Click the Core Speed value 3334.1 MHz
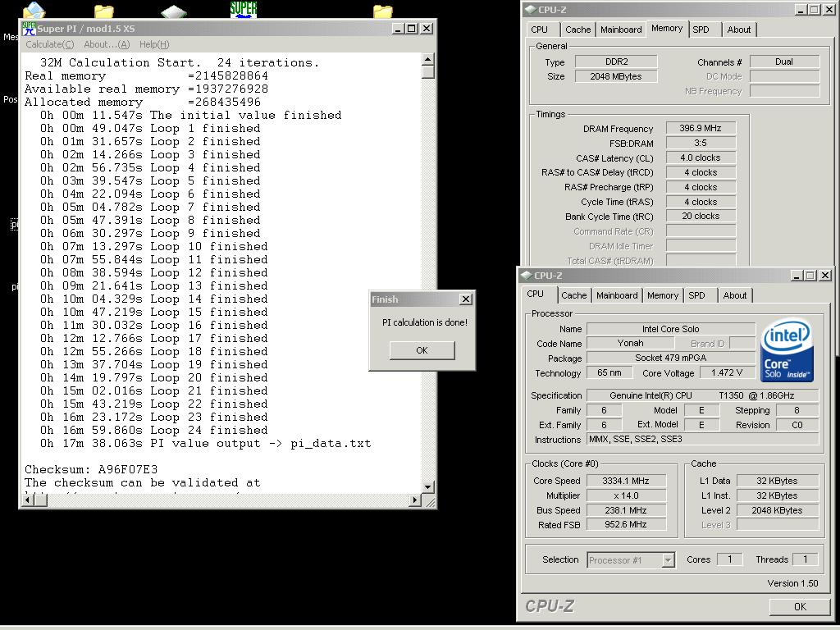Screen dimensions: 840x630 coord(626,481)
